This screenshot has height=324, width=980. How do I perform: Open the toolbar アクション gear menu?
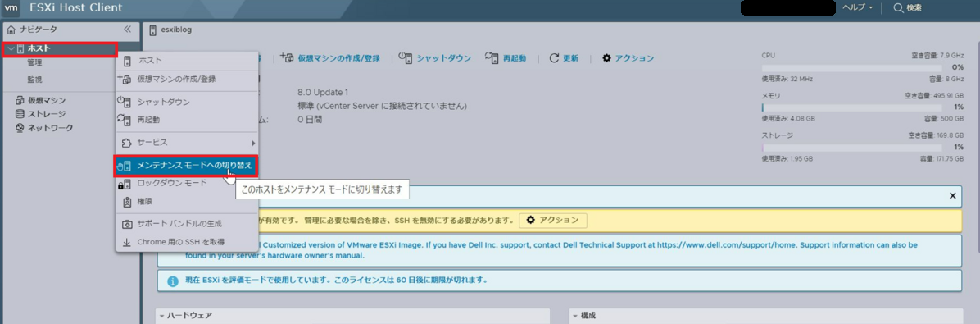628,57
